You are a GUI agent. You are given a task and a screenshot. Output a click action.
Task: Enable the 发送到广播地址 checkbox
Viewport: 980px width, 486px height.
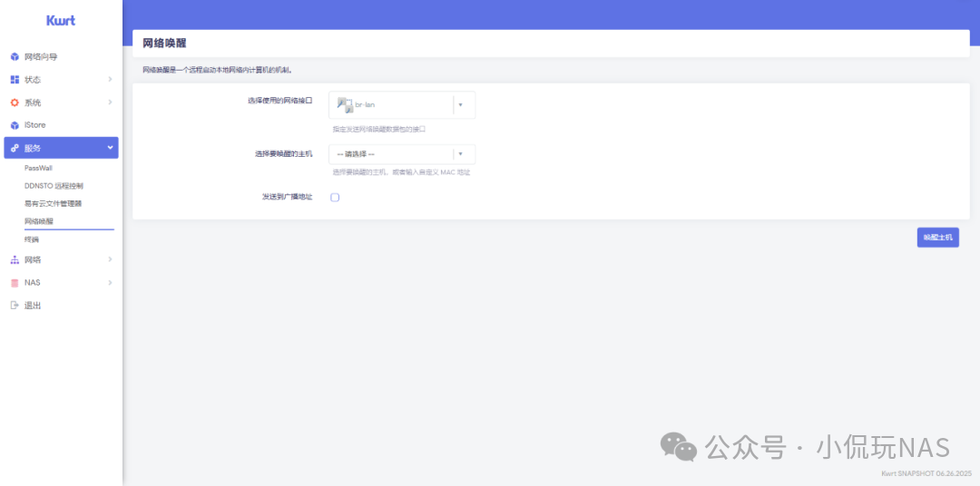(335, 198)
